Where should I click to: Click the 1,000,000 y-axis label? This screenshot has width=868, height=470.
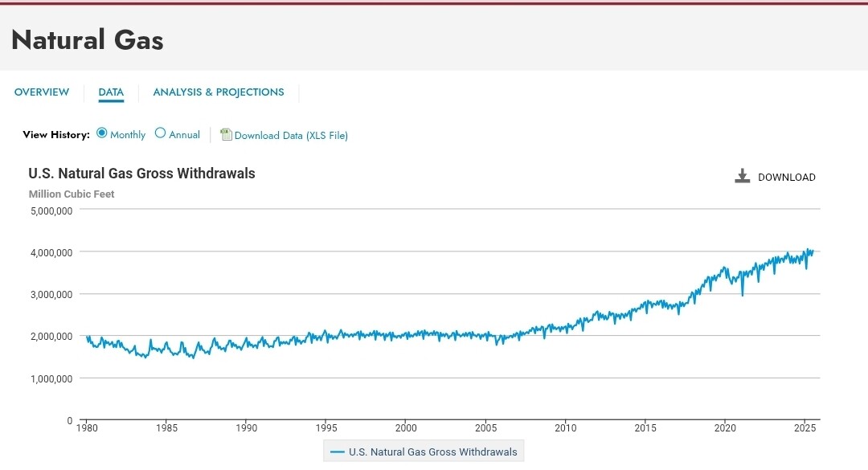pos(51,378)
